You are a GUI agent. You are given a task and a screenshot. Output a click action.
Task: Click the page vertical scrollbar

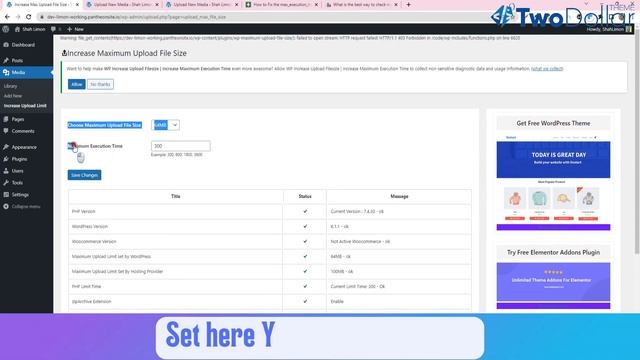[x=637, y=143]
